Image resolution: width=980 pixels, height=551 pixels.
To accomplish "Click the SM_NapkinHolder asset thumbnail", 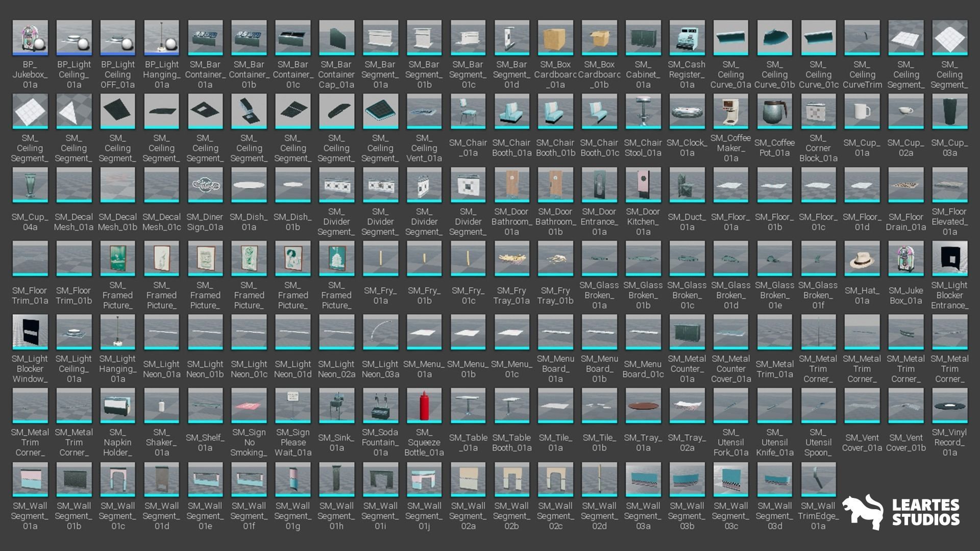I will point(118,406).
